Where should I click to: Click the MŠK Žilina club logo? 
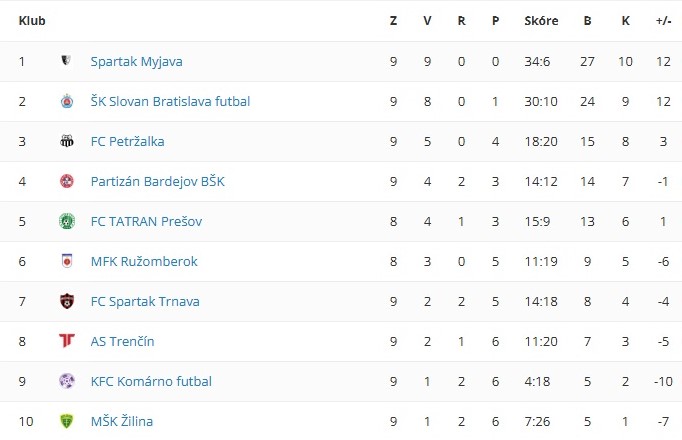click(x=66, y=421)
